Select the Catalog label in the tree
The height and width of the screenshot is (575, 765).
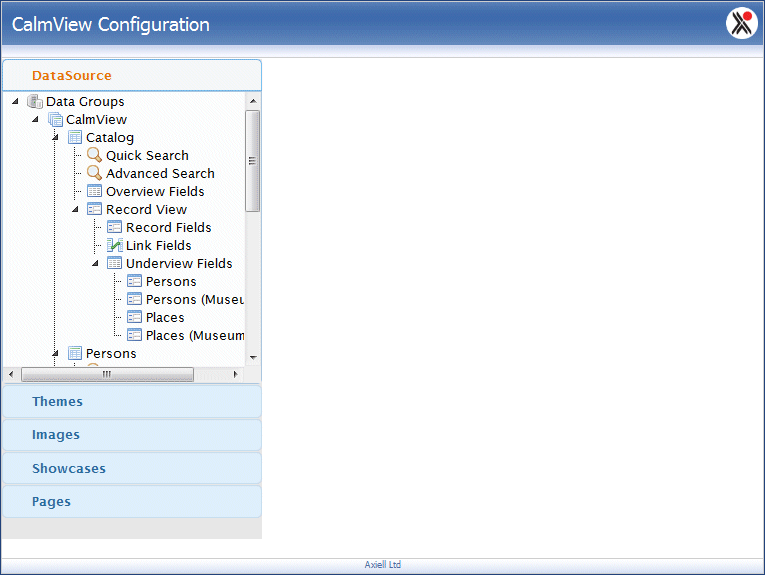(110, 138)
